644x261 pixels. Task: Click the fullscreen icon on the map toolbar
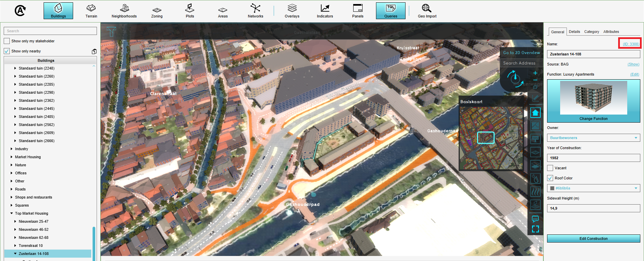[x=535, y=229]
